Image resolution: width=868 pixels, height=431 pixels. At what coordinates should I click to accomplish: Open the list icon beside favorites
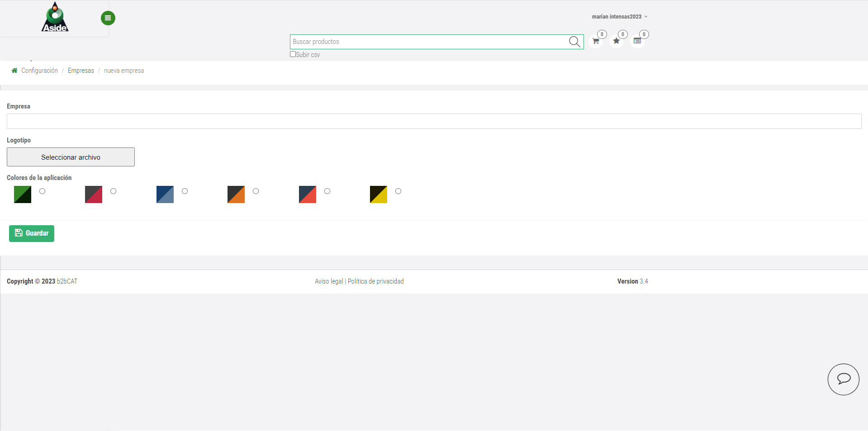pos(637,41)
